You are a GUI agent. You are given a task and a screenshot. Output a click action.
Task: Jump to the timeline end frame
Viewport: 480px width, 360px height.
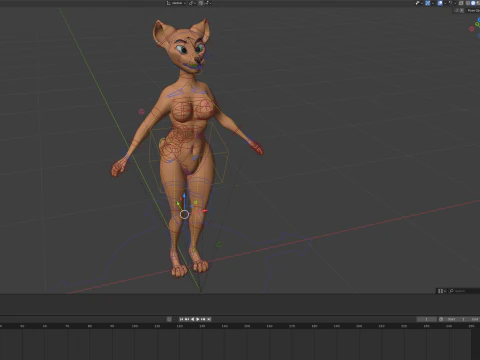click(x=209, y=319)
